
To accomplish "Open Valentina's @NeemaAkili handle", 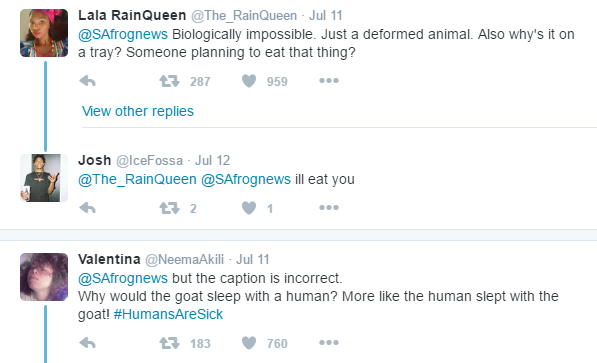I will 184,259.
